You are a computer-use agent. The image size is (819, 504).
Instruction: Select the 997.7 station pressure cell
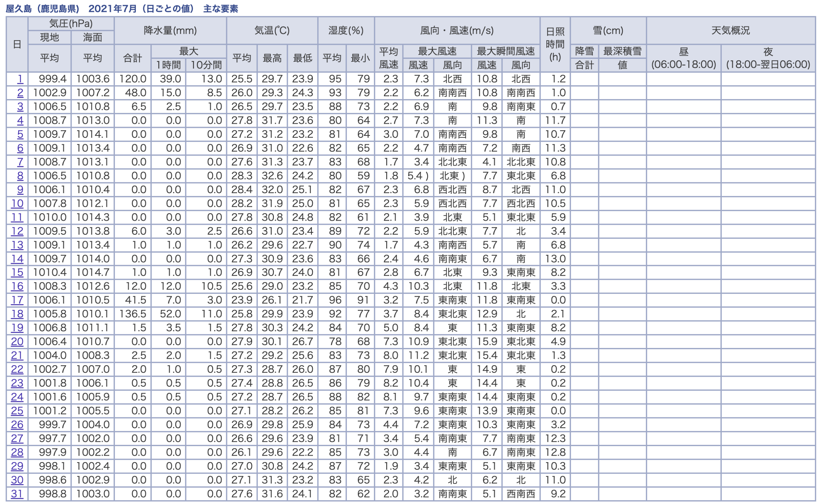[50, 438]
